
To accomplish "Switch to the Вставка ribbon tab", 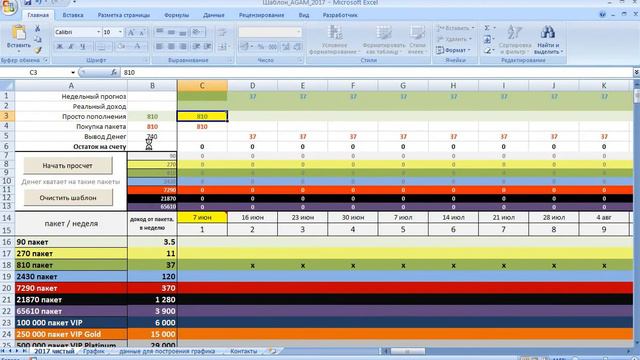I will [73, 15].
